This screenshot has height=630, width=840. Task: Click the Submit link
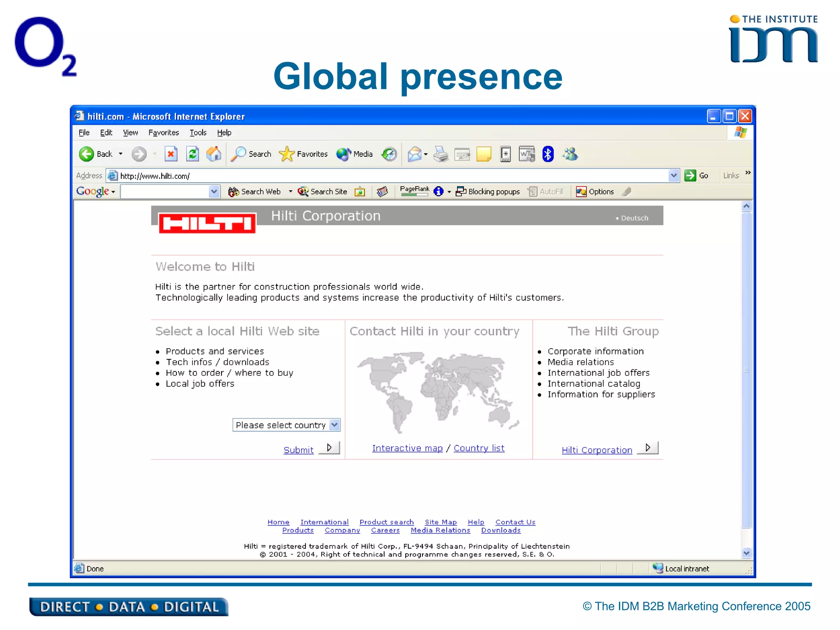pos(299,450)
